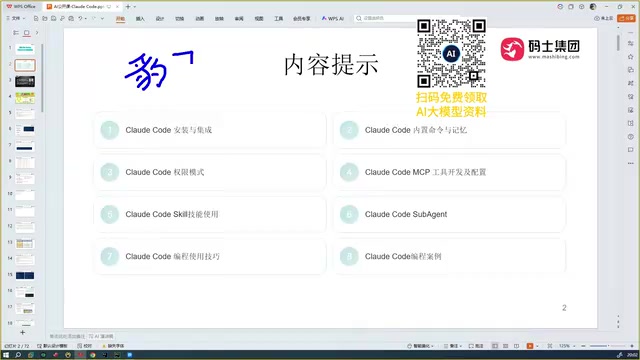Click the 单击此处添加备注 notes placeholder
The image size is (640, 360).
tap(67, 336)
